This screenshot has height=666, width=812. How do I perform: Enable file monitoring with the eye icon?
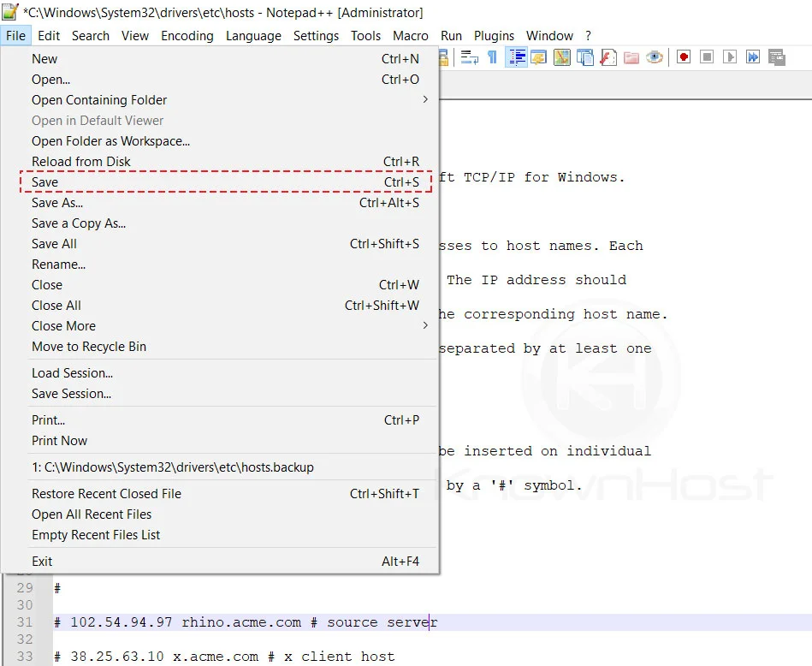pyautogui.click(x=655, y=56)
